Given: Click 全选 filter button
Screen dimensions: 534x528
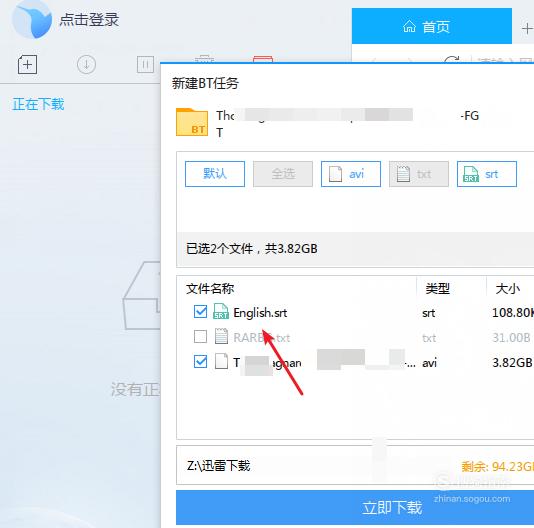Looking at the screenshot, I should 283,174.
